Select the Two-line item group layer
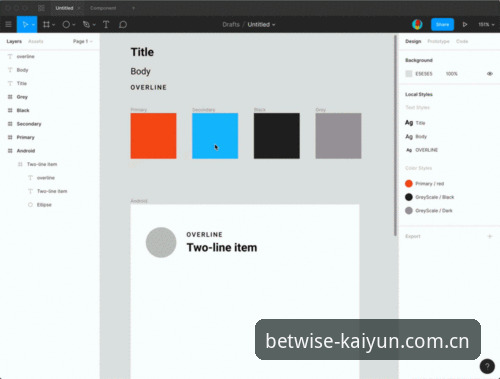Screen dimensions: 500x379 click(x=42, y=164)
